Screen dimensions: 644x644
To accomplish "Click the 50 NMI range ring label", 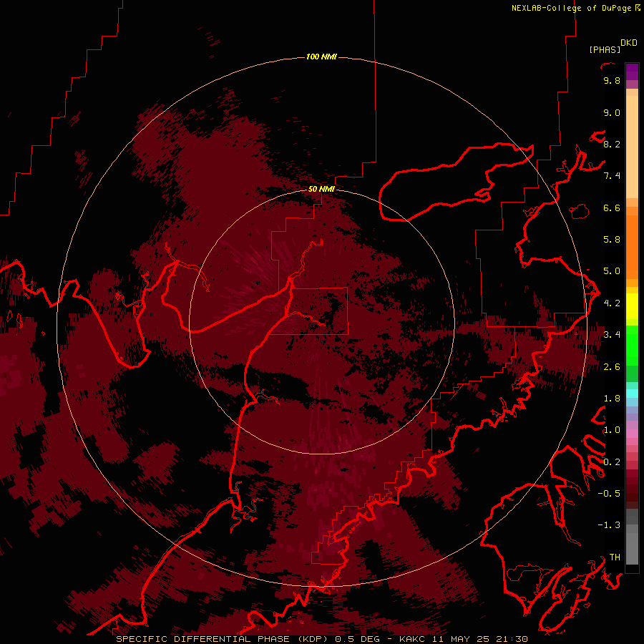I will [321, 189].
